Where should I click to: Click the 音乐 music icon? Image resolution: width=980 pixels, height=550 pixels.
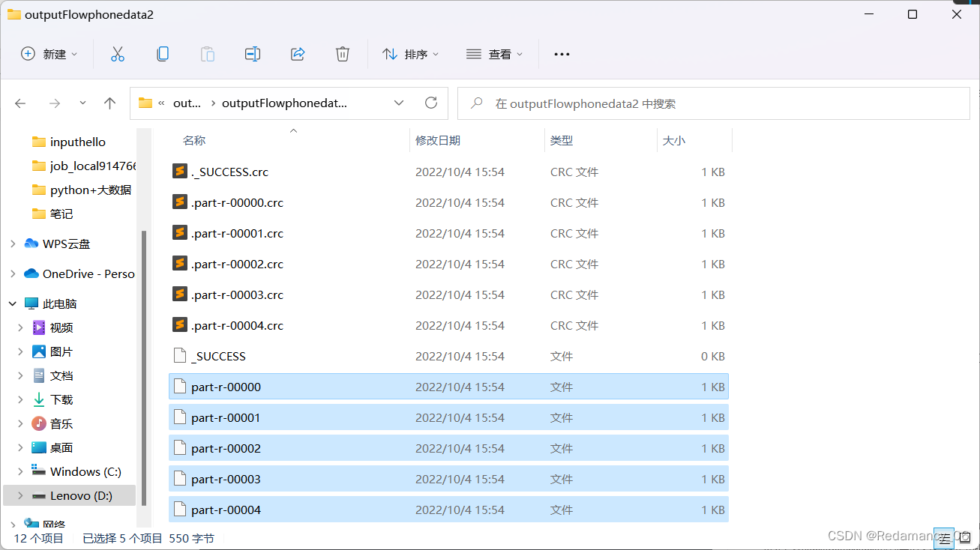(39, 423)
